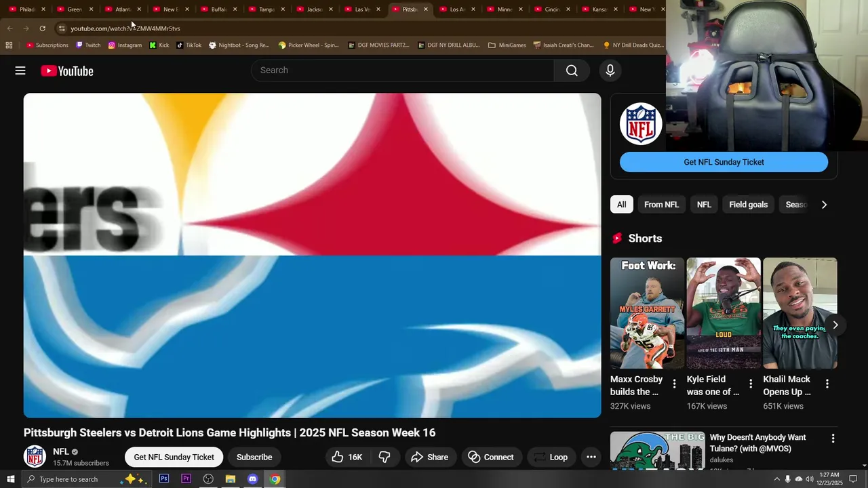This screenshot has width=868, height=488.
Task: Open Photoshop from the taskbar
Action: (164, 479)
